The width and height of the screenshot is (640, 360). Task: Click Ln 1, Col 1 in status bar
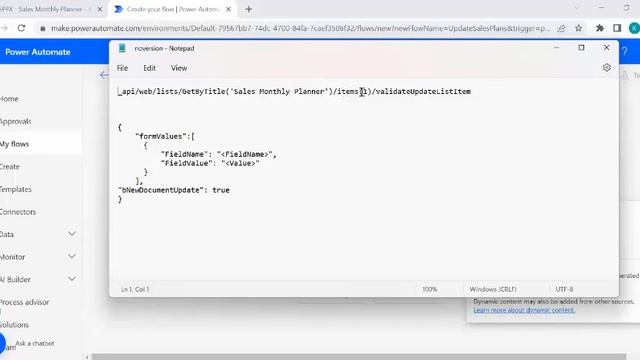[x=135, y=289]
